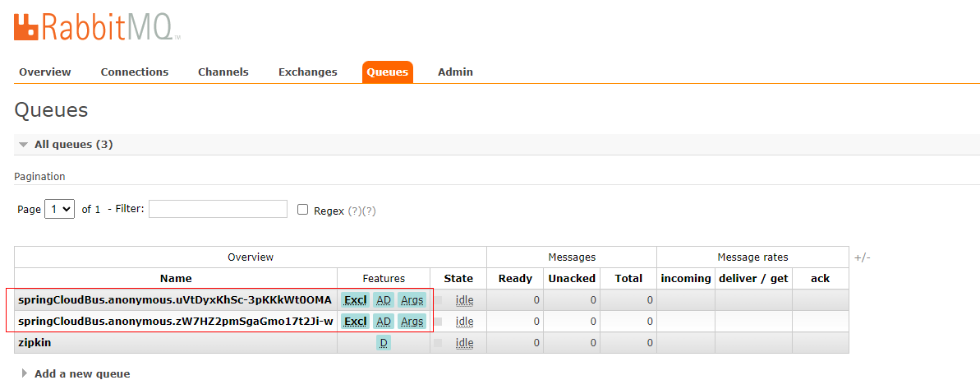This screenshot has width=980, height=380.
Task: Sort by the Features column header
Action: tap(384, 279)
